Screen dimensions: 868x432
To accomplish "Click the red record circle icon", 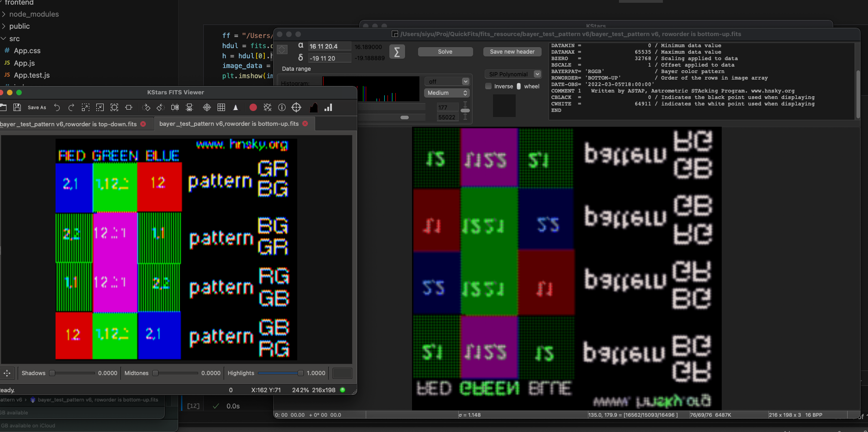I will click(253, 107).
